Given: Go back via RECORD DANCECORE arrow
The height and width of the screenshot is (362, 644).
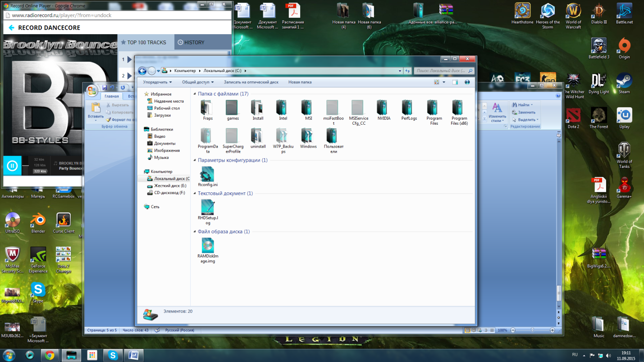Looking at the screenshot, I should 11,28.
